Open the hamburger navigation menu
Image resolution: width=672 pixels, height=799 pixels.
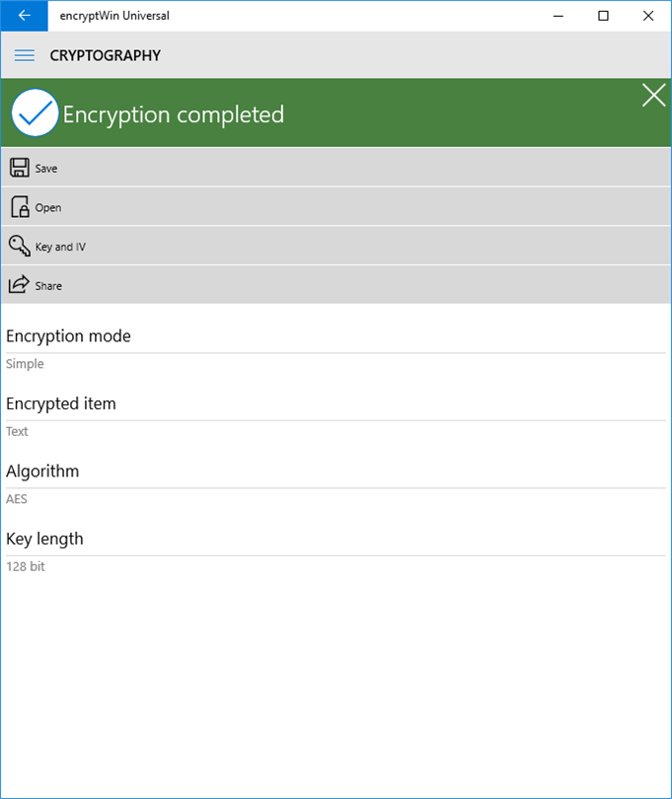click(x=25, y=55)
